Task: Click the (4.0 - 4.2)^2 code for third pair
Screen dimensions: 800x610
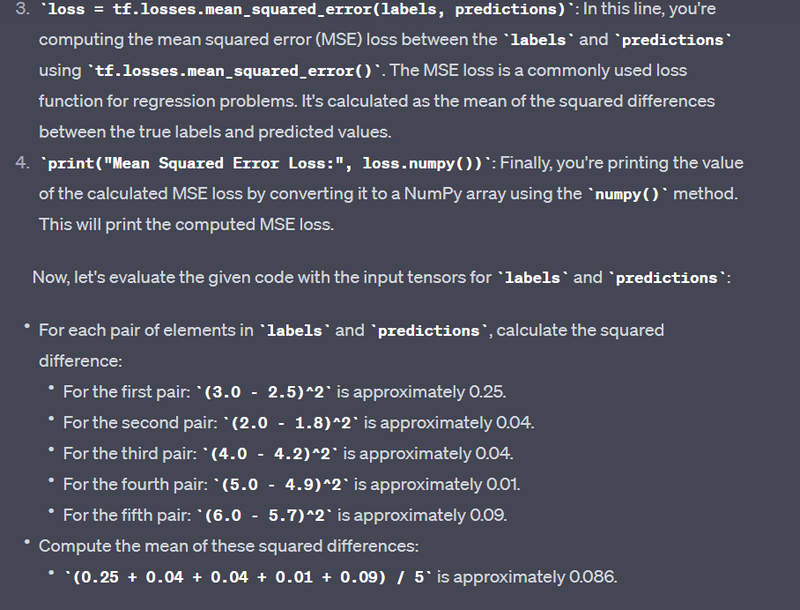Action: 270,453
